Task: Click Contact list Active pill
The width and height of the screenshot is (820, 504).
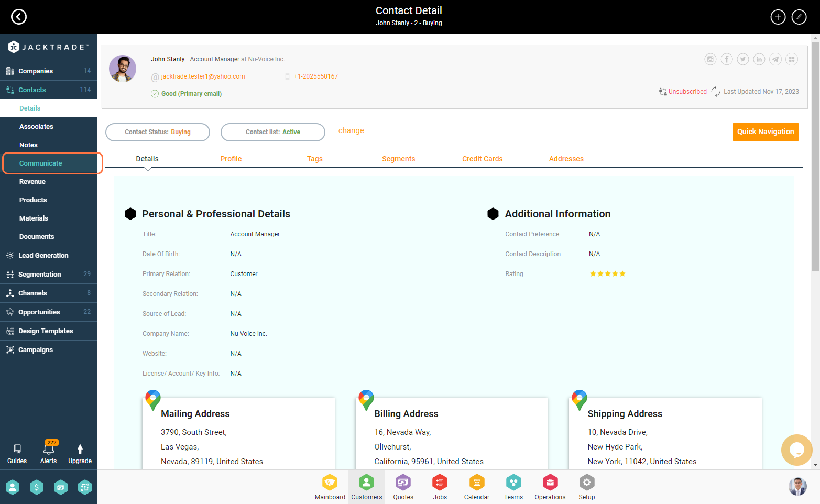Action: (x=273, y=132)
